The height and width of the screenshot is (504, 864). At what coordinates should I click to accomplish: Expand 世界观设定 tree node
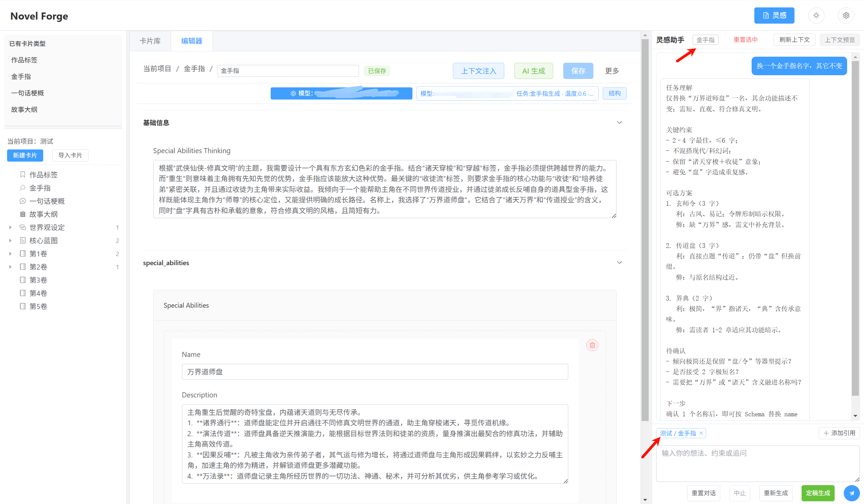point(10,227)
